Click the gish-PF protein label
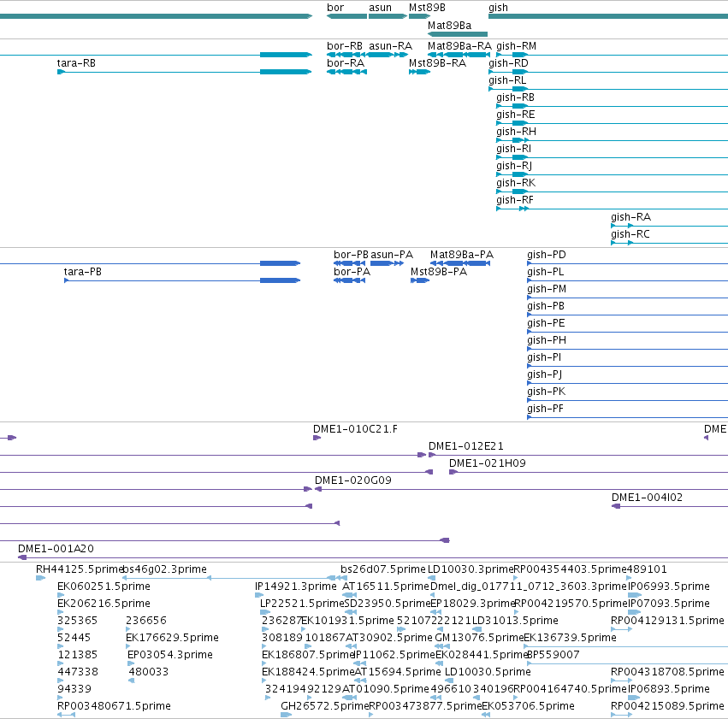 (x=546, y=409)
